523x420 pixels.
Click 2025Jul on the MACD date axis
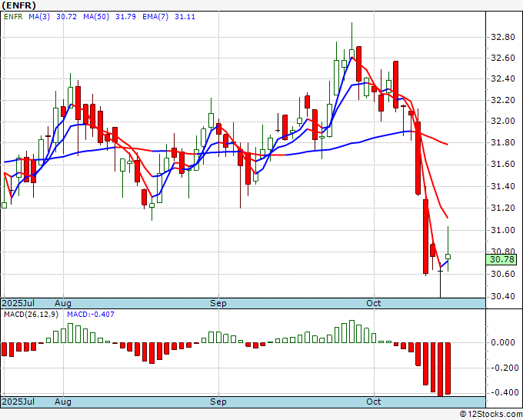click(18, 402)
